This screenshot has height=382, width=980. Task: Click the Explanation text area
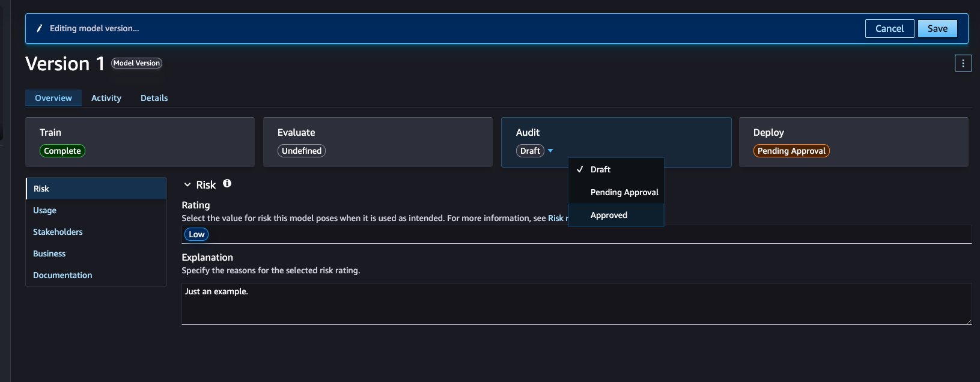576,304
